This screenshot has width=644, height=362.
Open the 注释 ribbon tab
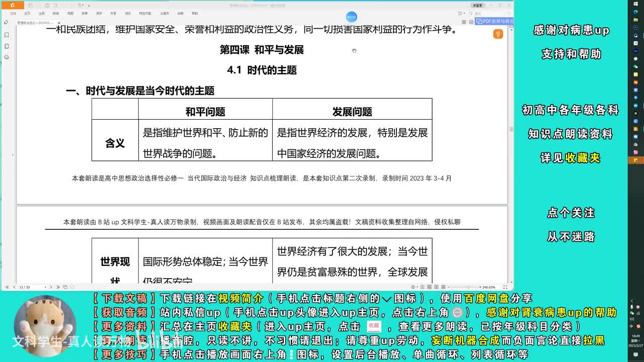coord(42,14)
